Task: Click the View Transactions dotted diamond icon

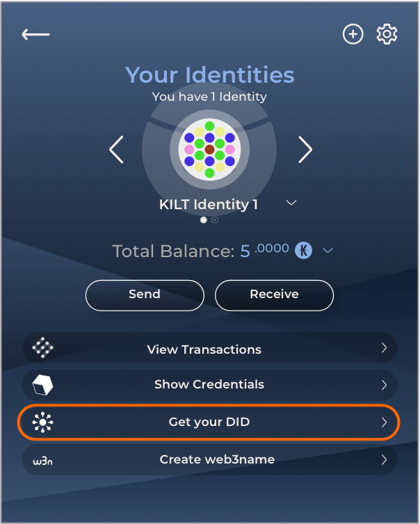Action: pyautogui.click(x=42, y=347)
